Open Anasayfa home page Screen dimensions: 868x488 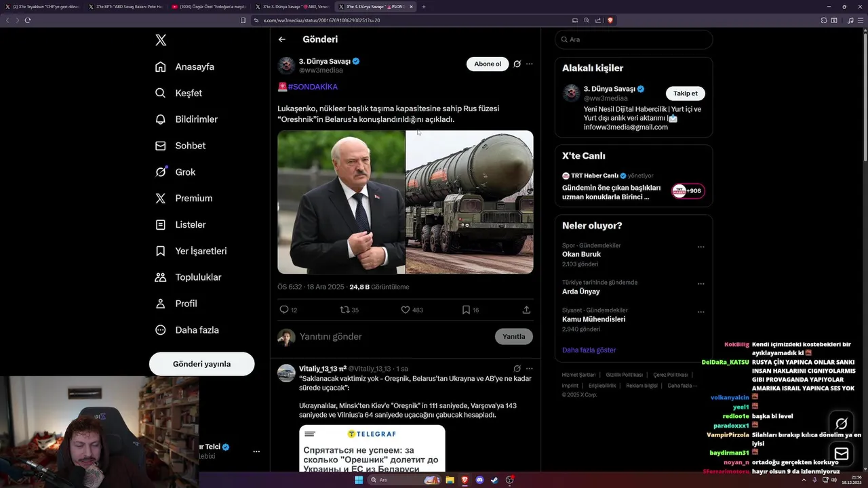pos(184,66)
